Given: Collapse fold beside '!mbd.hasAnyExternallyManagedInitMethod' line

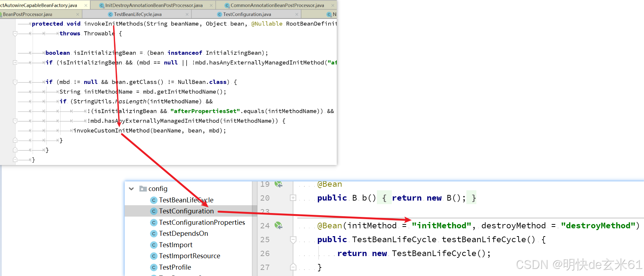Looking at the screenshot, I should (x=15, y=121).
